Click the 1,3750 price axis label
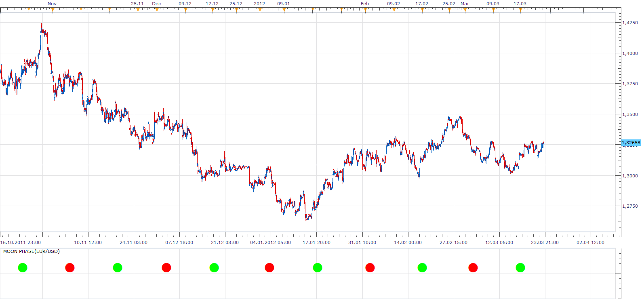Viewport: 644px width, 299px height. click(630, 84)
